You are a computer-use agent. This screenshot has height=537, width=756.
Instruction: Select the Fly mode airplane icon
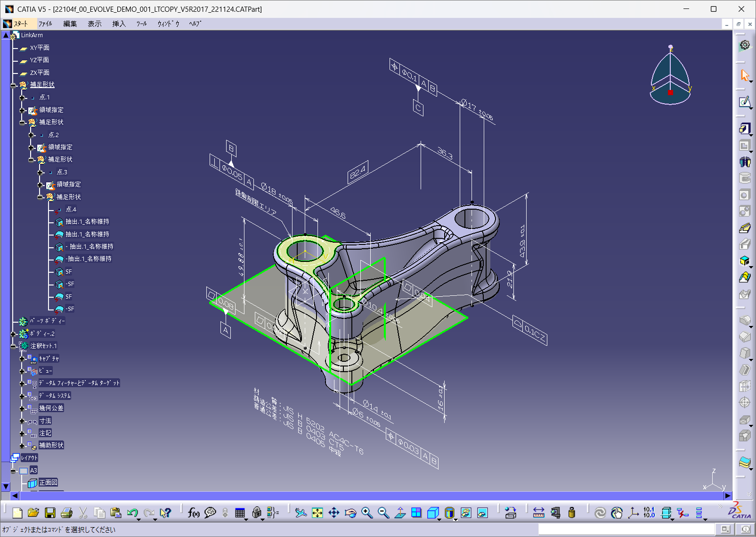tap(301, 513)
